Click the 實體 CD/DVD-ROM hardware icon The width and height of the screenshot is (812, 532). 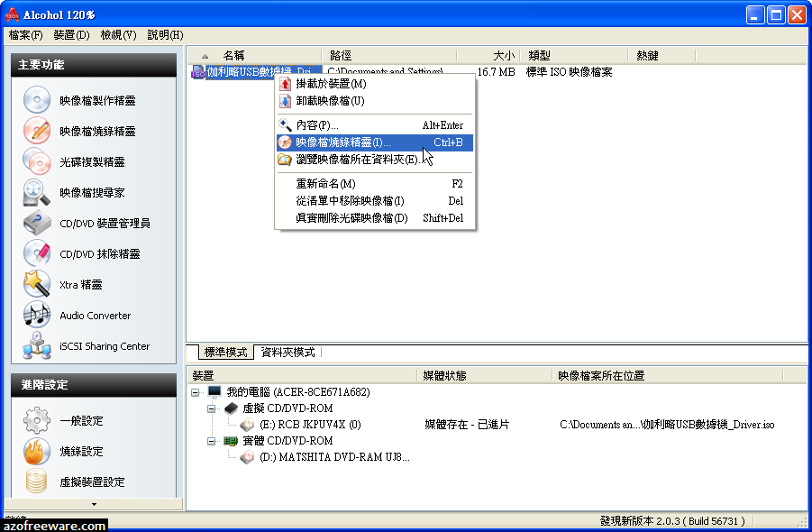pos(231,441)
